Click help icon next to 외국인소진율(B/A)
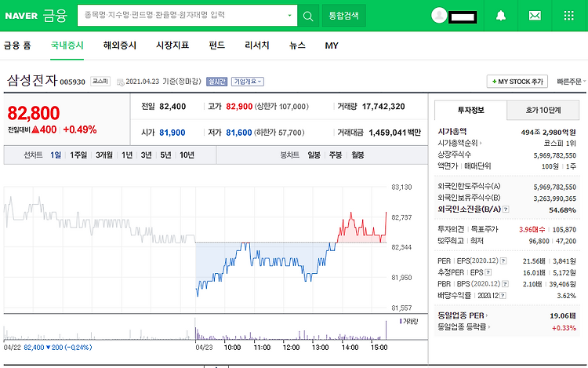The image size is (588, 368). [x=506, y=210]
